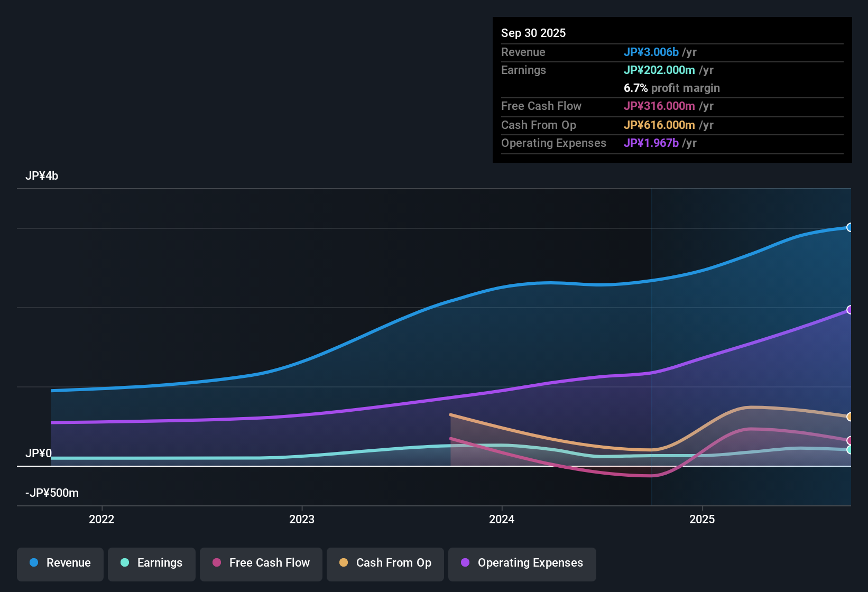868x592 pixels.
Task: Toggle the Revenue series visibility
Action: 60,563
